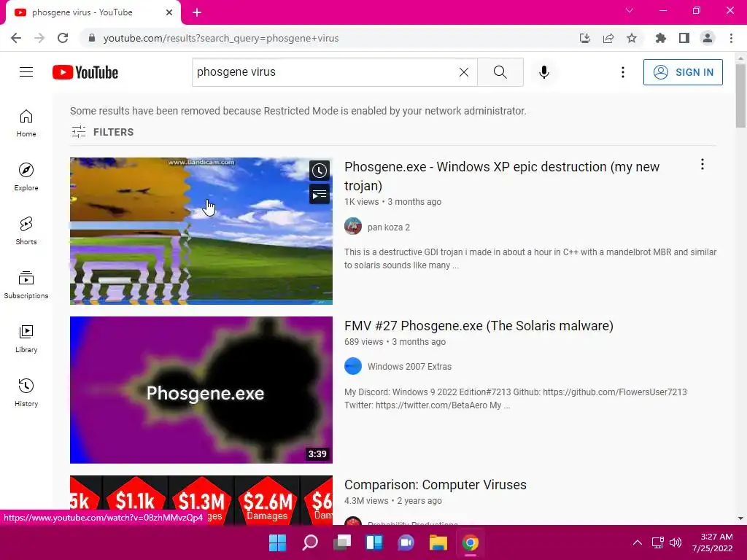The width and height of the screenshot is (747, 560).
Task: Go to Home in the sidebar
Action: click(x=26, y=123)
